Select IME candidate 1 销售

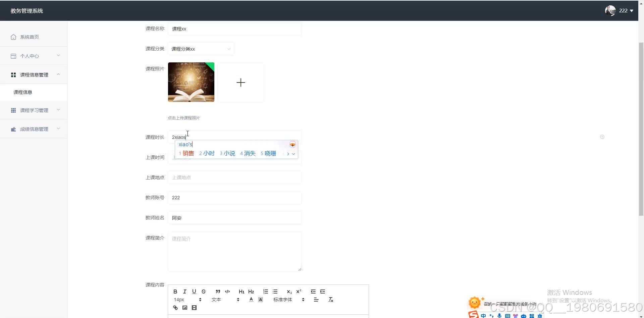pos(186,153)
